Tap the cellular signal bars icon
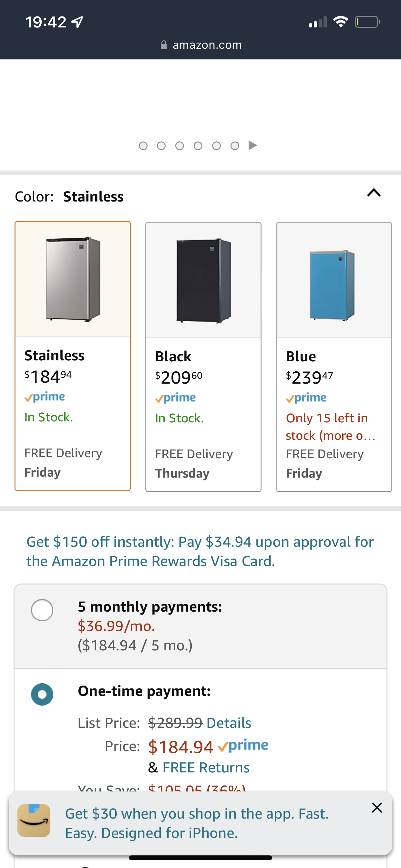This screenshot has height=868, width=401. click(x=317, y=22)
